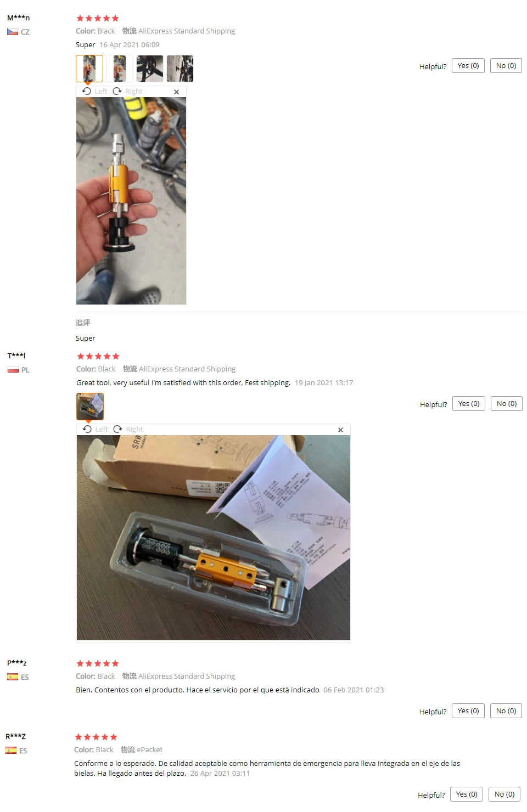Select first thumbnail in M***n's review
Viewport: 527px width, 812px height.
89,69
